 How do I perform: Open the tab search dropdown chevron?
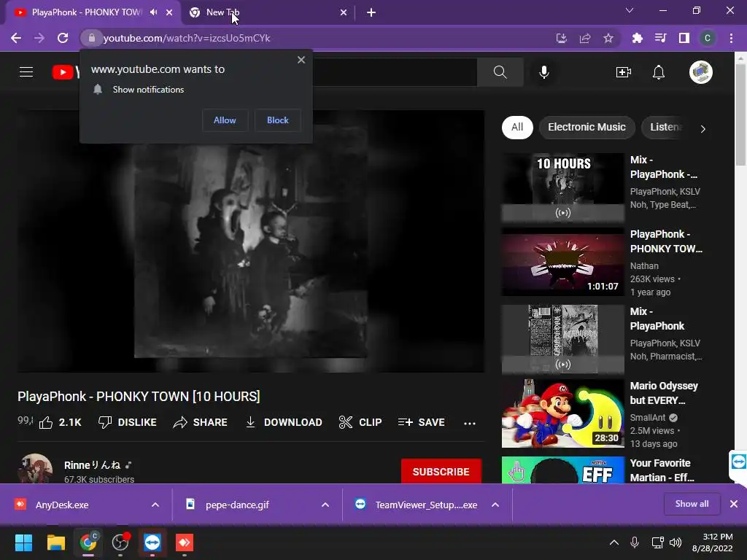point(630,10)
